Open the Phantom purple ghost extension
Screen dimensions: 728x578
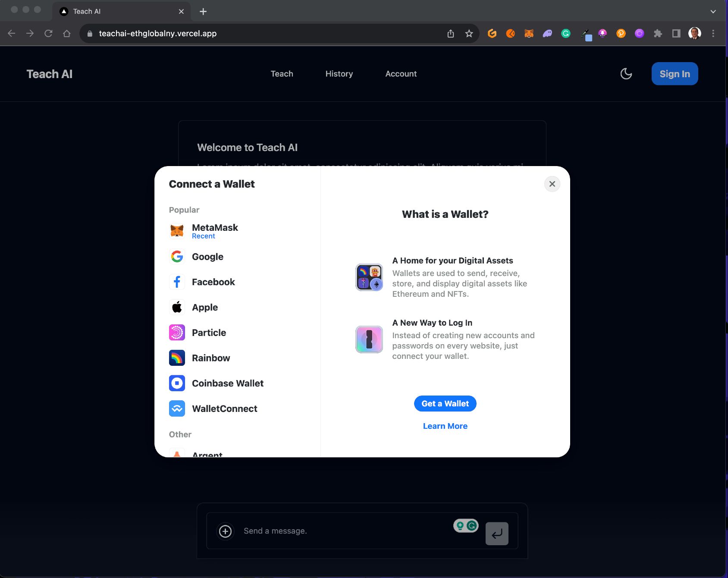[x=547, y=33]
